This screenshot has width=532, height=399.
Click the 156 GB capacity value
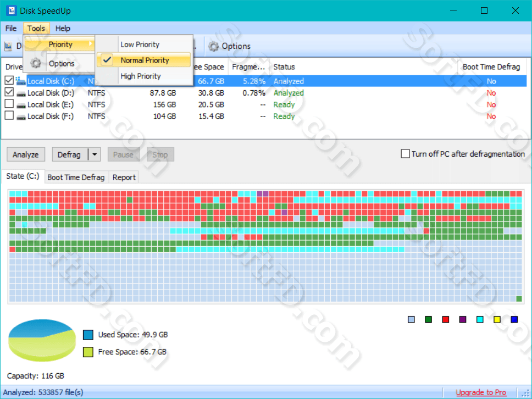(x=164, y=104)
